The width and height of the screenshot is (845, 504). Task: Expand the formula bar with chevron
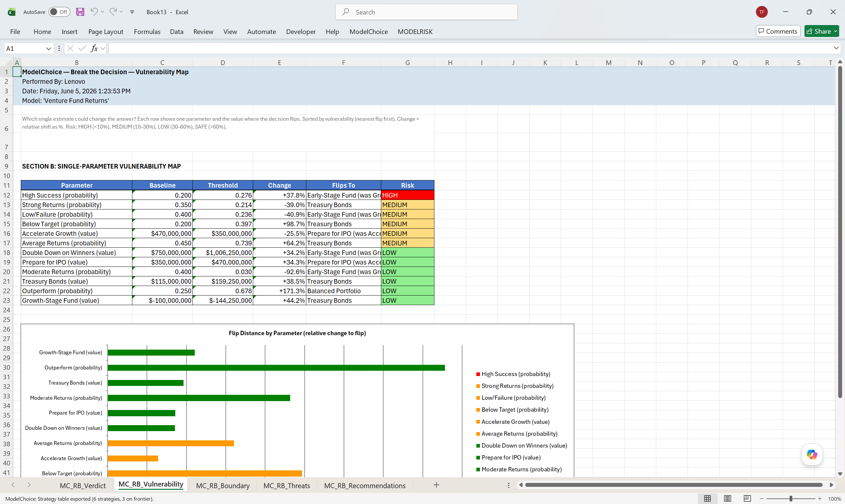[x=836, y=48]
